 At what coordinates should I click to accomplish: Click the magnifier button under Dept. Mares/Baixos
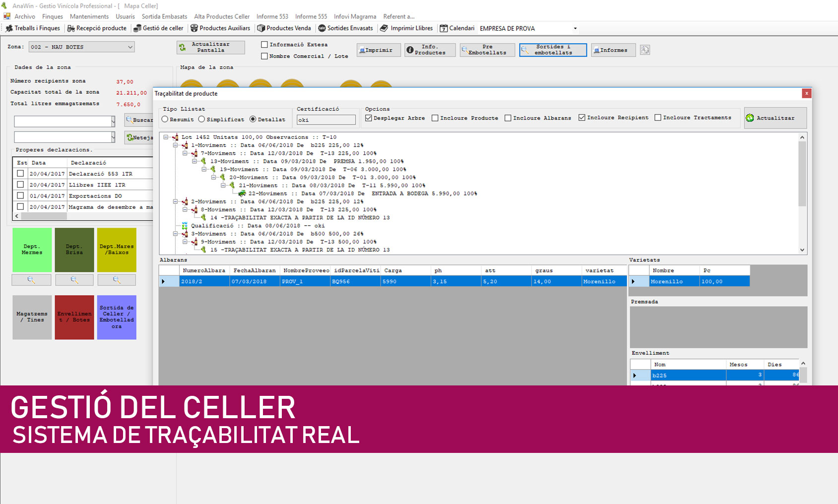pyautogui.click(x=117, y=280)
